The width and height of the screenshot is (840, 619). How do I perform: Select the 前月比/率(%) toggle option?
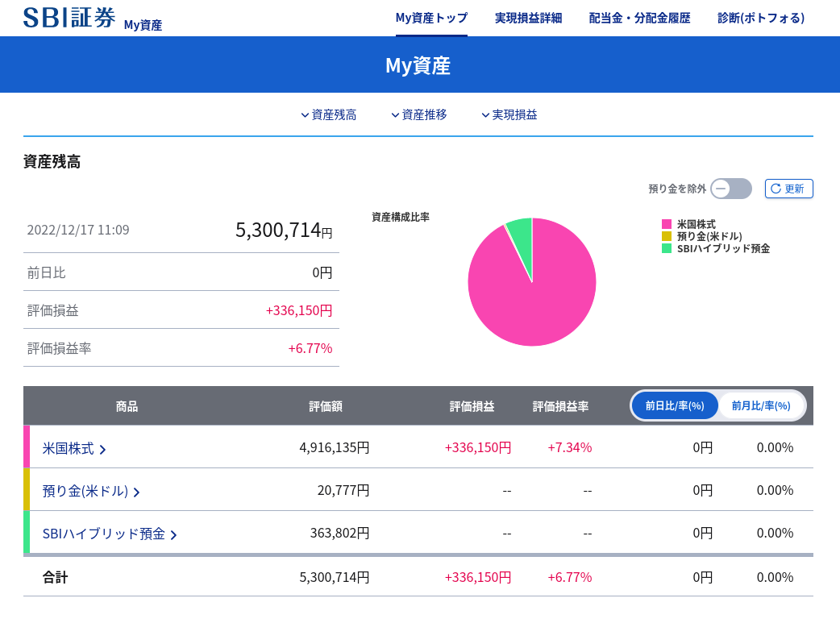[761, 406]
